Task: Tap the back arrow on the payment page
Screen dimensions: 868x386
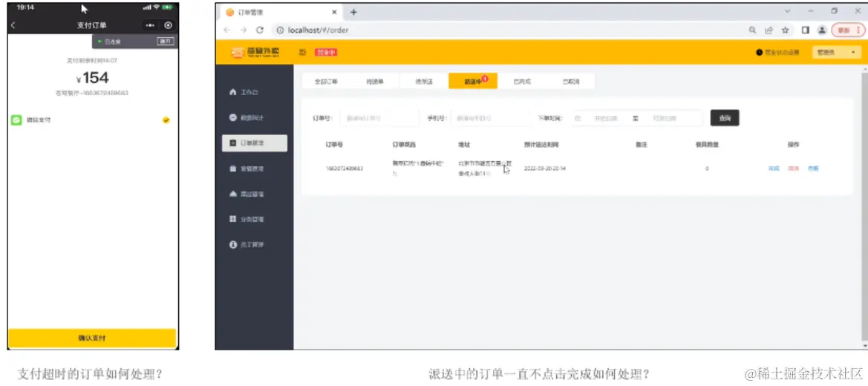Action: tap(13, 25)
